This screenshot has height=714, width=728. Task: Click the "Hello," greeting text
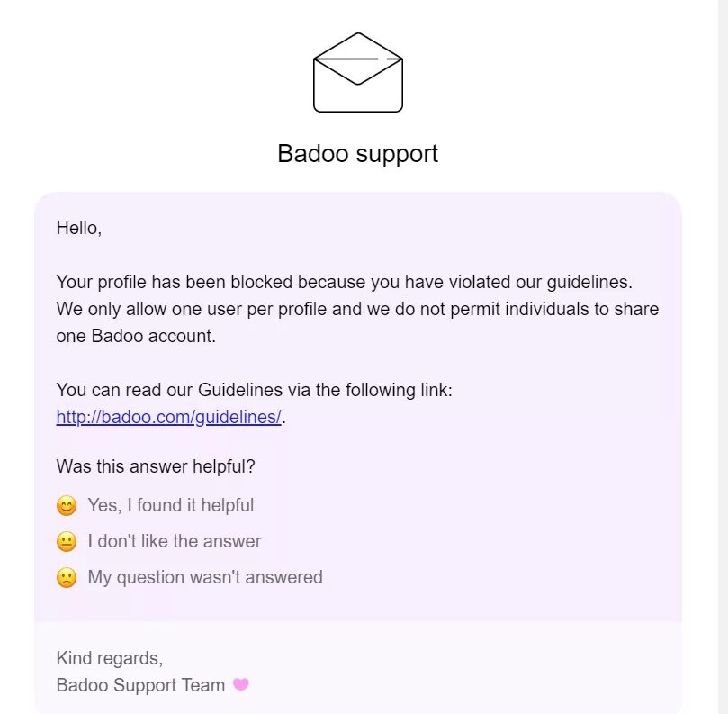click(79, 228)
